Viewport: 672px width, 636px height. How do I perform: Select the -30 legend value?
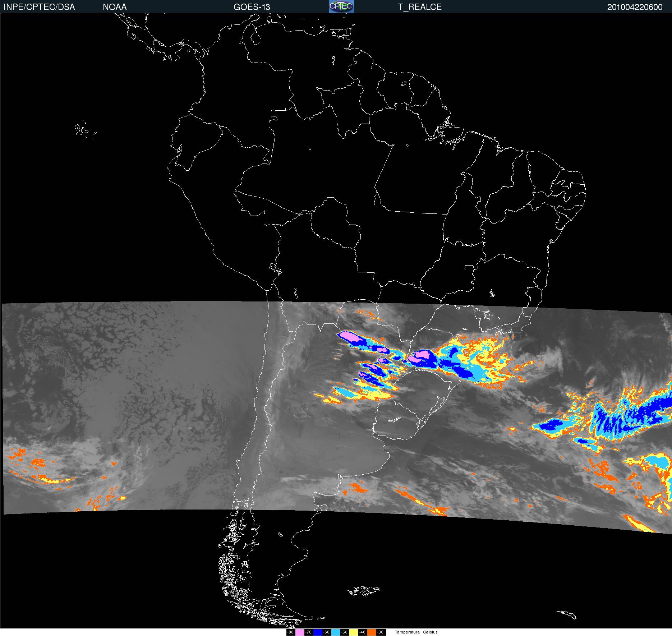coord(380,632)
